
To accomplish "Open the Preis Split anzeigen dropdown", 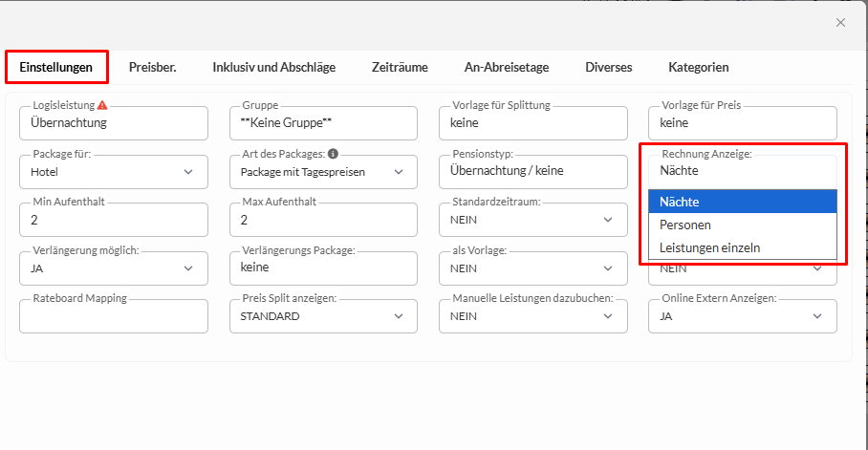I will tap(323, 316).
